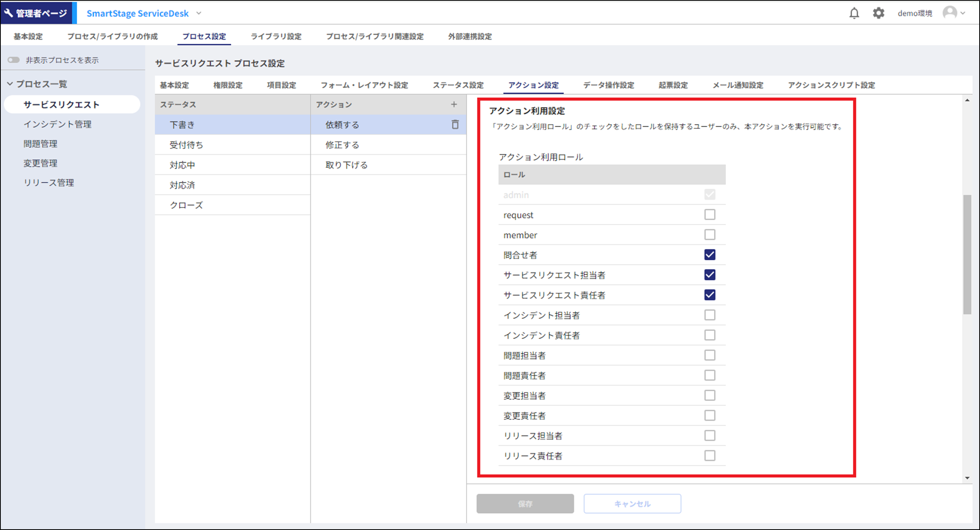Image resolution: width=980 pixels, height=530 pixels.
Task: Open the ライブラリ設定 top menu tab
Action: [x=276, y=37]
